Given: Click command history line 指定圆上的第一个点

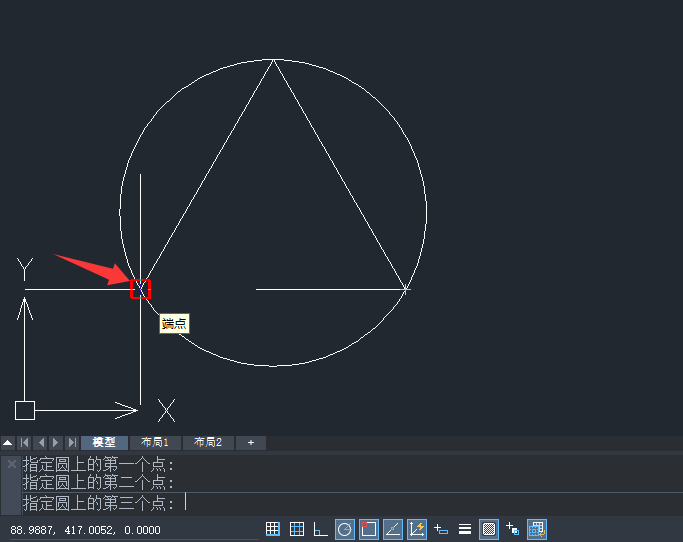Looking at the screenshot, I should [x=98, y=464].
